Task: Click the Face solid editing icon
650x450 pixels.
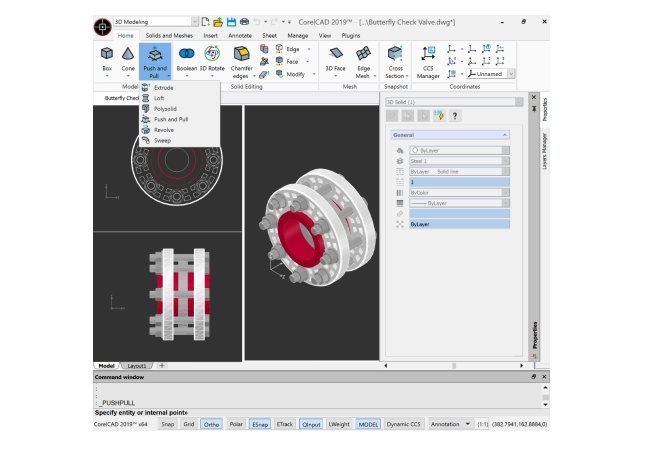Action: click(x=279, y=61)
